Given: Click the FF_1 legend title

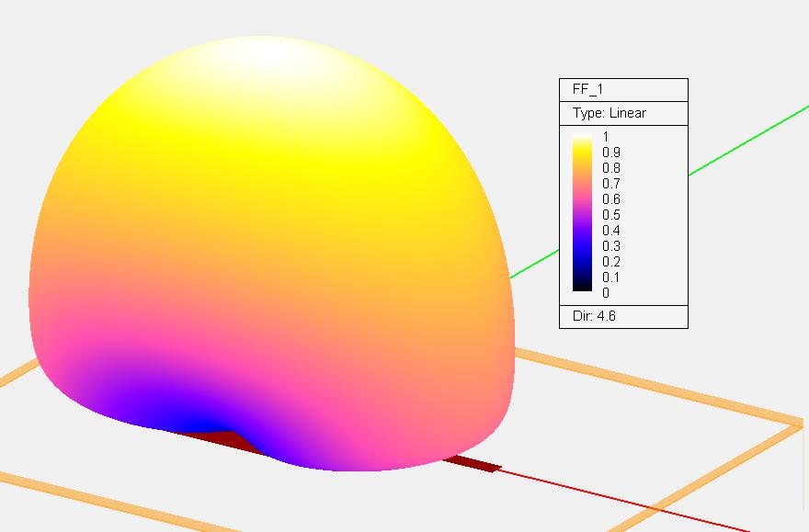Looking at the screenshot, I should tap(587, 89).
